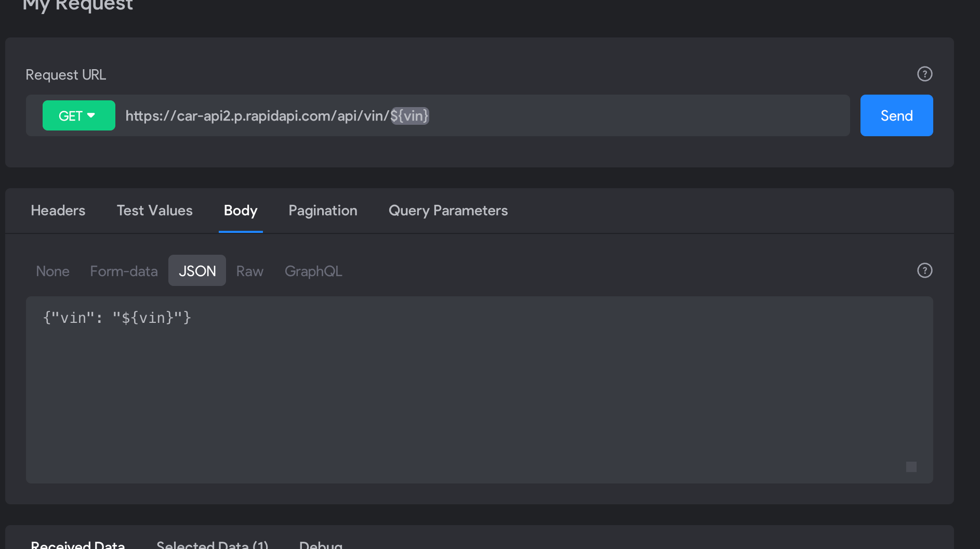Switch to the Headers tab
The width and height of the screenshot is (980, 549).
tap(58, 211)
